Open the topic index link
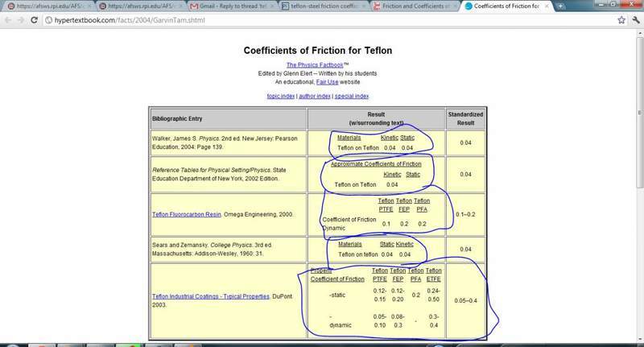The width and height of the screenshot is (644, 347). (x=281, y=96)
